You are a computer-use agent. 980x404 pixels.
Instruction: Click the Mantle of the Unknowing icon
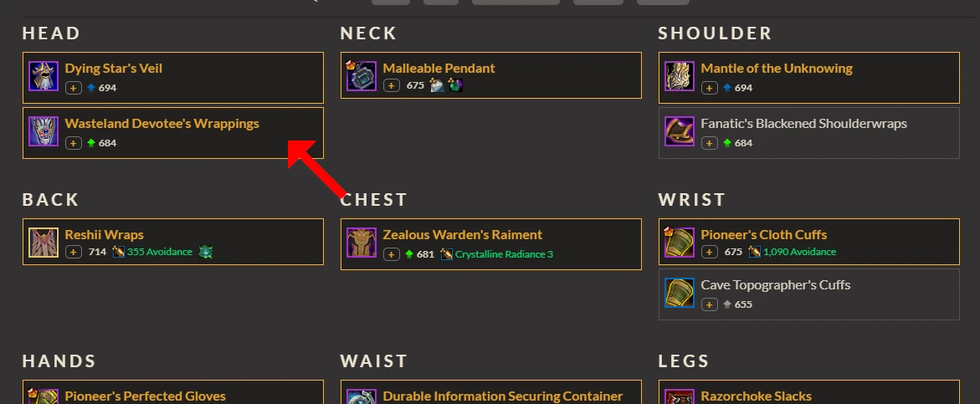pyautogui.click(x=680, y=76)
